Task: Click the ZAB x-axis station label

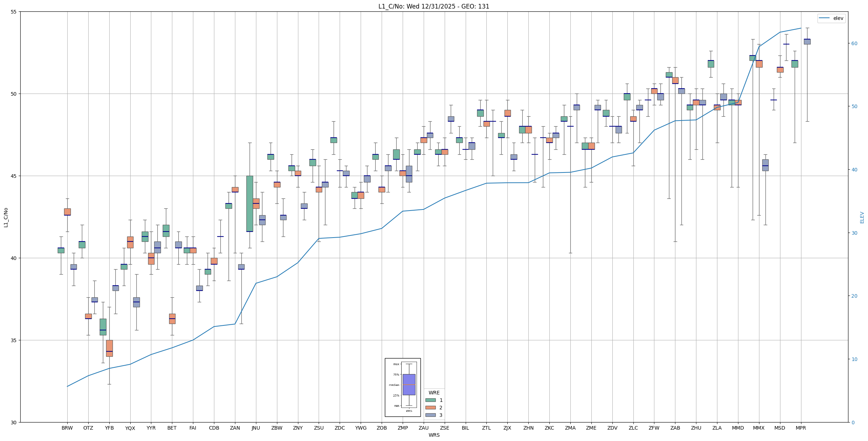Action: pyautogui.click(x=675, y=428)
